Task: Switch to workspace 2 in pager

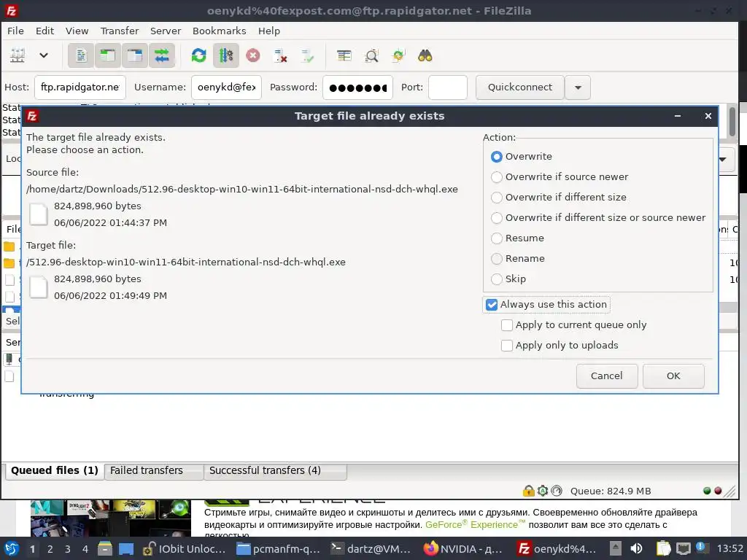Action: click(x=50, y=549)
